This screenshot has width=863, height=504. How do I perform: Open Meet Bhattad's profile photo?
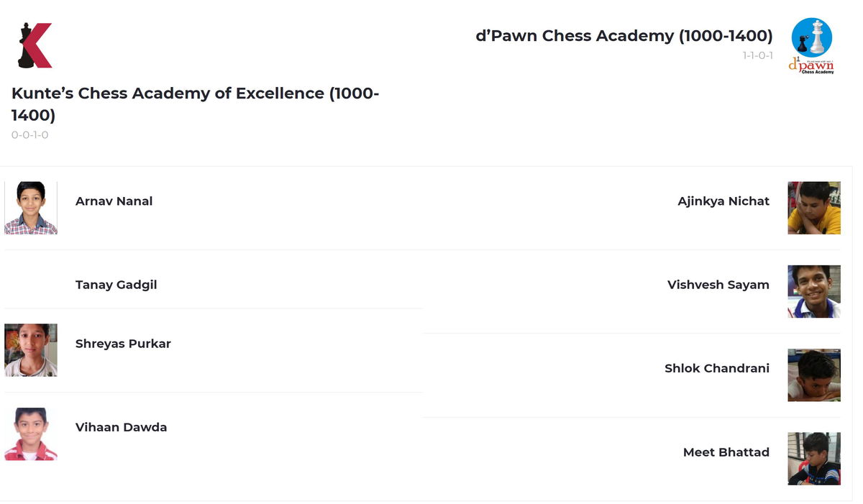814,459
